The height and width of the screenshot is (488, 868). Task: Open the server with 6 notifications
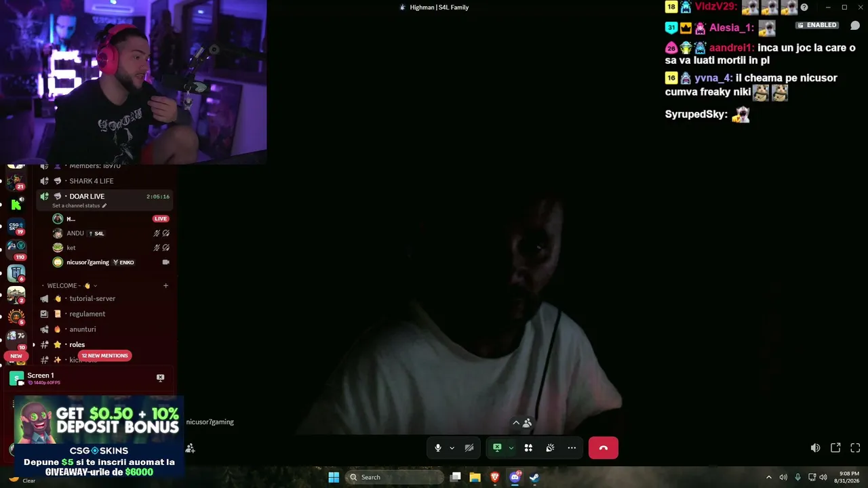point(16,273)
